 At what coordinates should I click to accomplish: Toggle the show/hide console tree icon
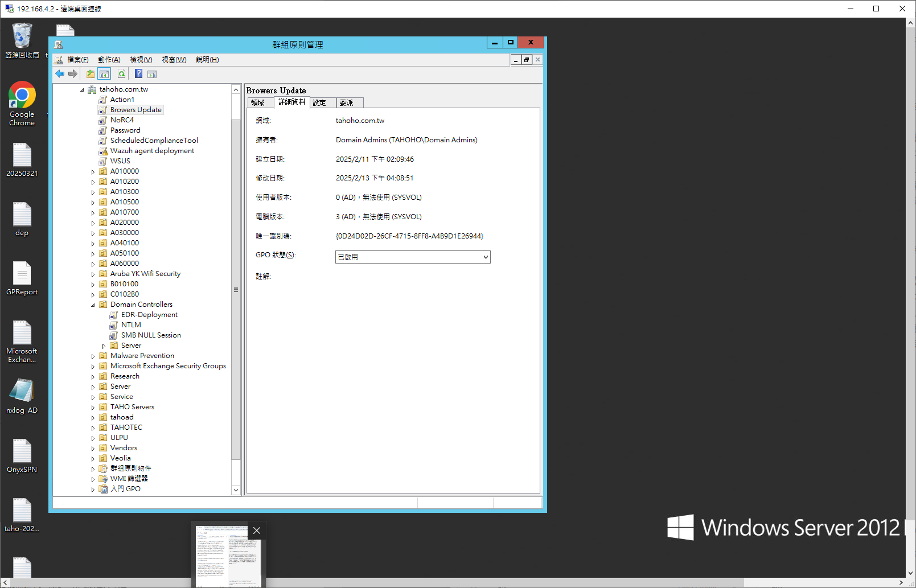pos(104,74)
